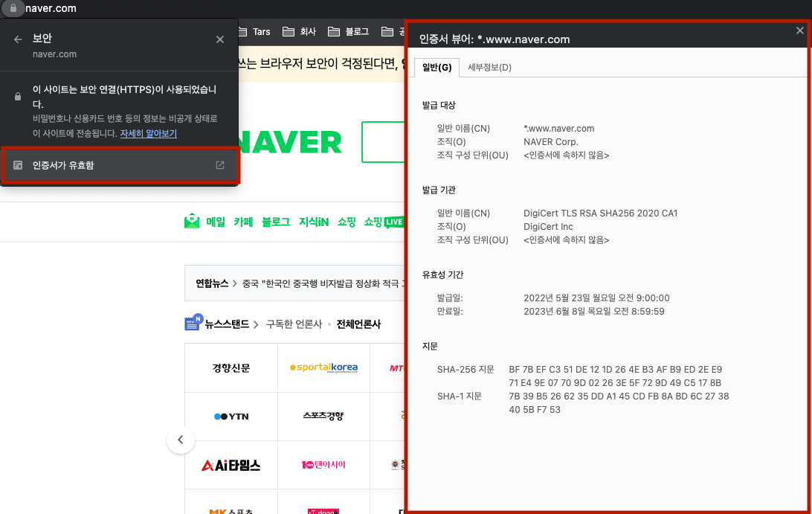
Task: Click DigiCert Inc organization value
Action: click(548, 227)
